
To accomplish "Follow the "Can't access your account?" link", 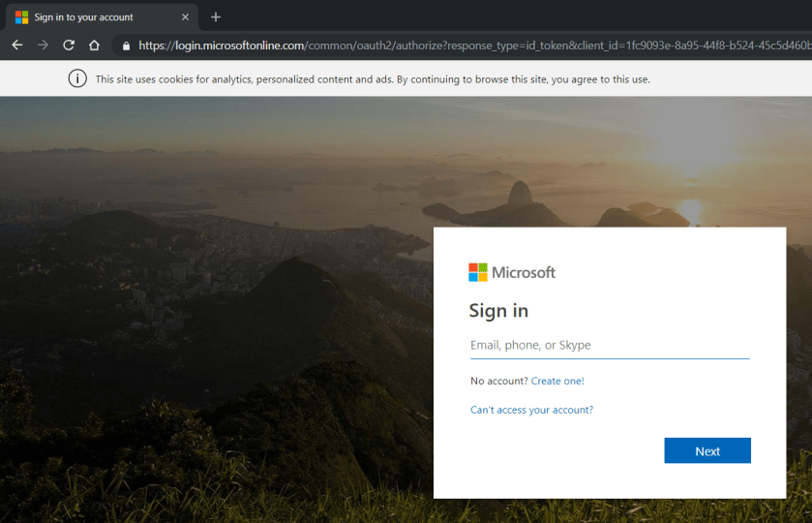I will [x=531, y=410].
